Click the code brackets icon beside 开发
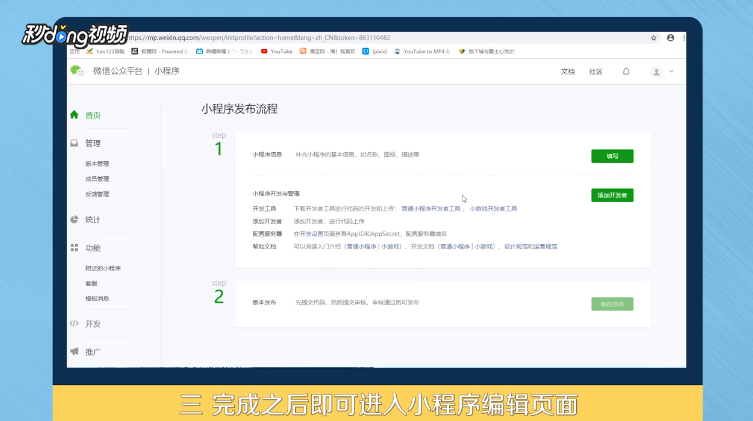 point(74,324)
